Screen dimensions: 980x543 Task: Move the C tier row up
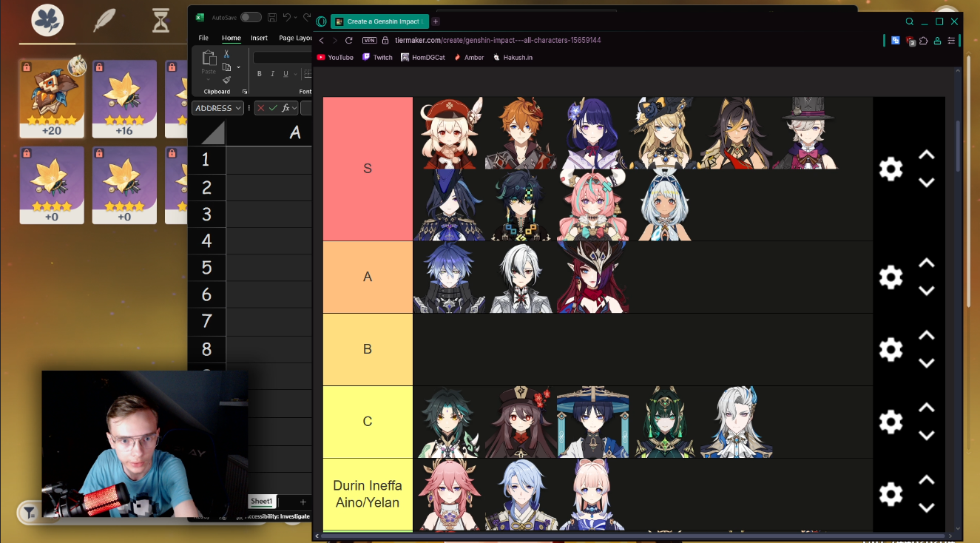pos(926,408)
